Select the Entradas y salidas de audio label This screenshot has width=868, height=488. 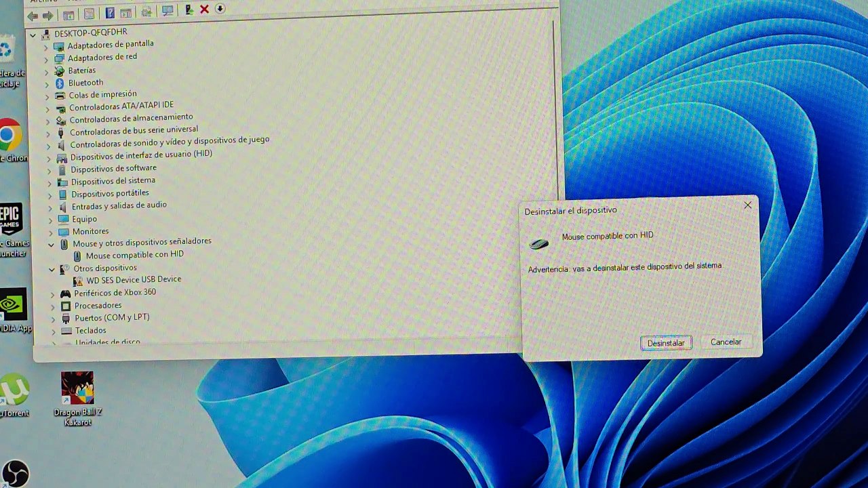(119, 205)
